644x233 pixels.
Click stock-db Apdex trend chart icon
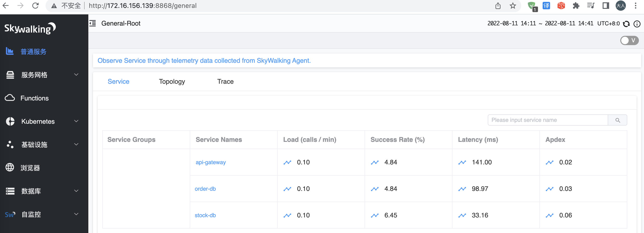click(550, 215)
